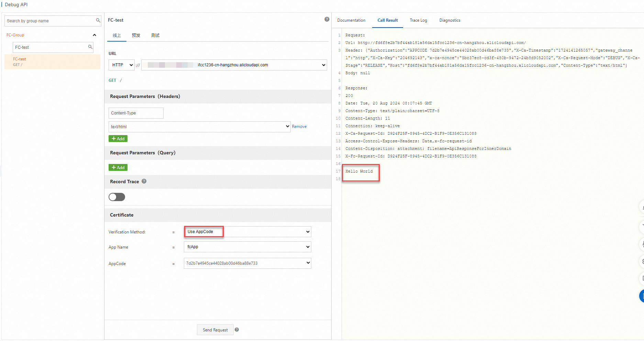
Task: Click the group name search magnifier icon
Action: pyautogui.click(x=98, y=21)
